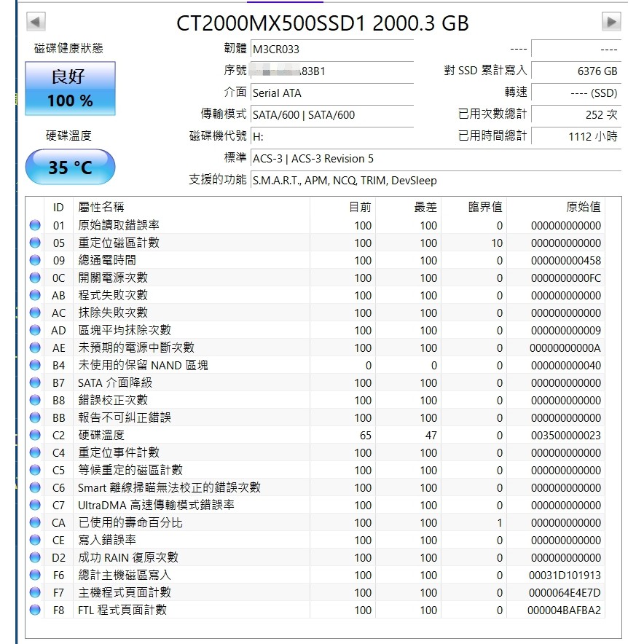Image resolution: width=644 pixels, height=644 pixels.
Task: Click the 傳輸模式 SATA/600 field
Action: point(331,114)
